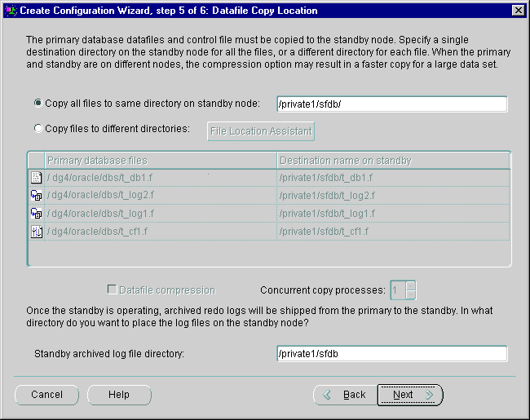Image resolution: width=530 pixels, height=420 pixels.
Task: Click destination cell /private1/sfdb/t_cf1.f
Action: (394, 232)
